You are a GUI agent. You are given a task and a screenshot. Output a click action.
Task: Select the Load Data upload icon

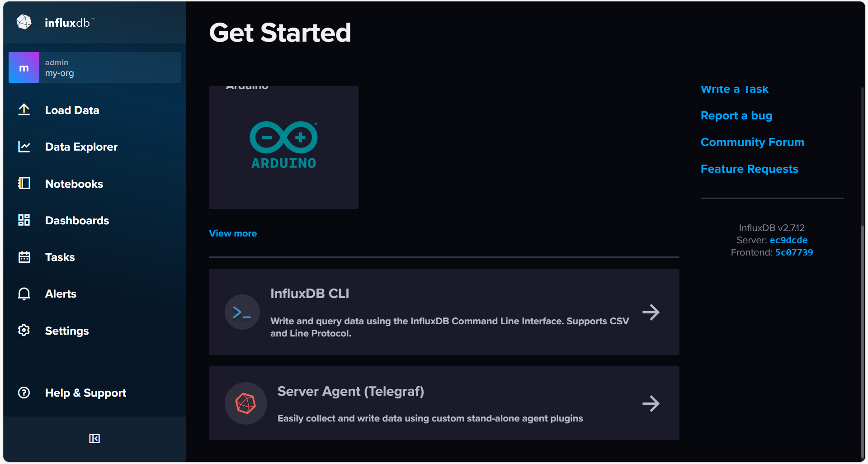[24, 109]
